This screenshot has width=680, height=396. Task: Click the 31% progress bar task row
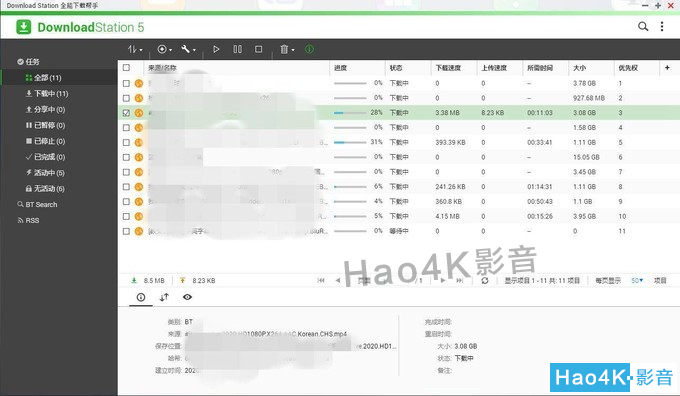[399, 142]
